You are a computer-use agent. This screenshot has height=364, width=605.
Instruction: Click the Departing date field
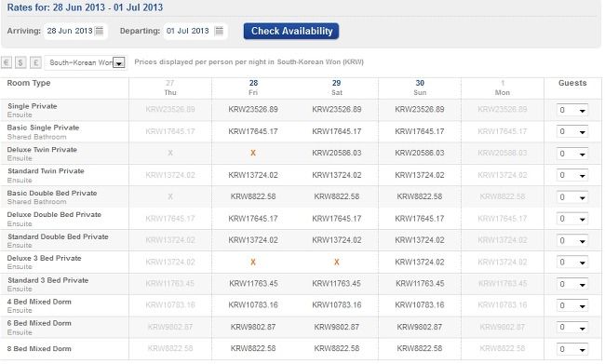(x=195, y=31)
